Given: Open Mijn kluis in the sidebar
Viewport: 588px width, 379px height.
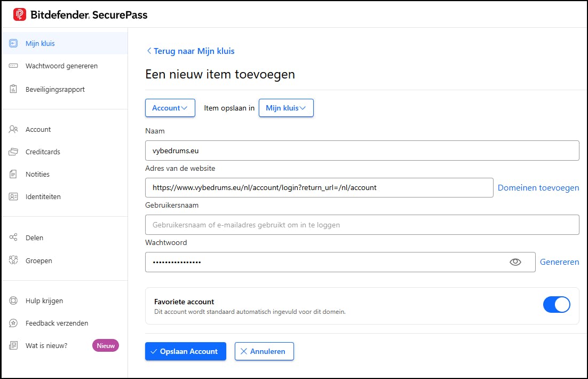Looking at the screenshot, I should pyautogui.click(x=65, y=43).
